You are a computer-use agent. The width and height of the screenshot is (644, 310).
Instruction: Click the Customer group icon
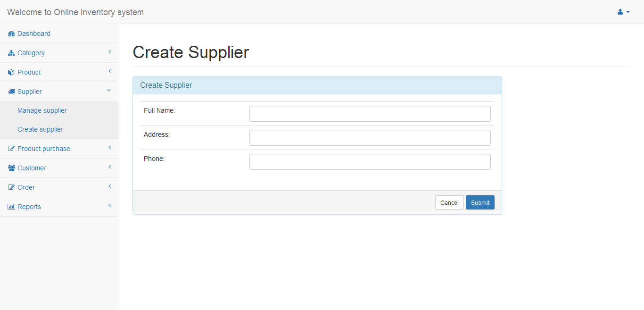(x=11, y=168)
